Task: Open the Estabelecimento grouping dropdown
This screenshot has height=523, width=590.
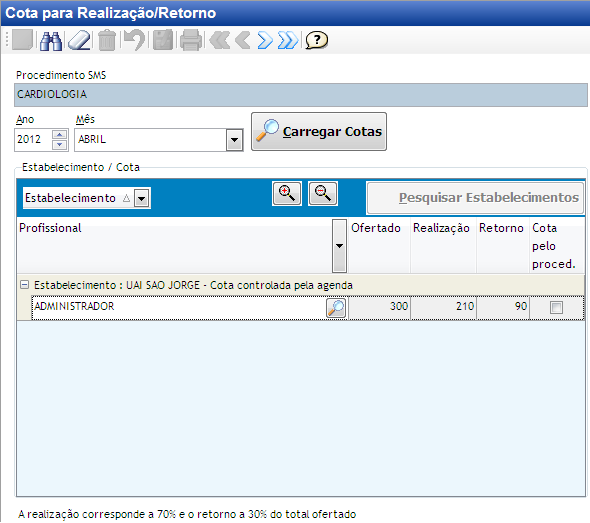Action: pos(142,198)
